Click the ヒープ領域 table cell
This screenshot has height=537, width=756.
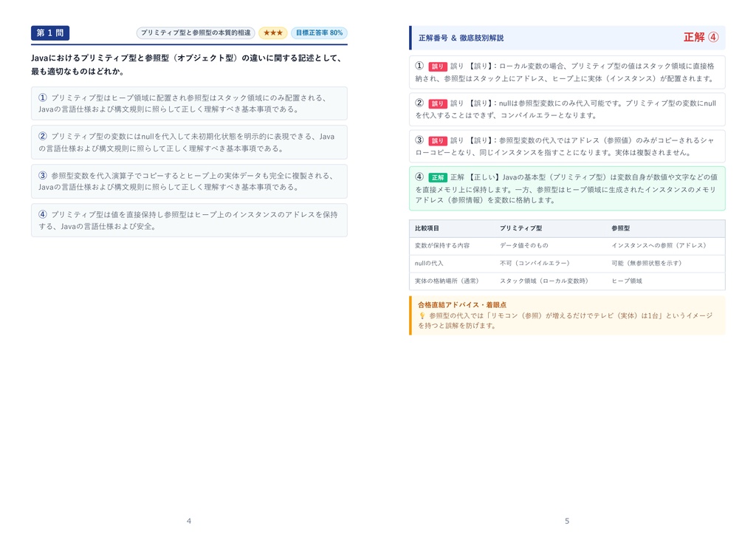[x=627, y=281]
